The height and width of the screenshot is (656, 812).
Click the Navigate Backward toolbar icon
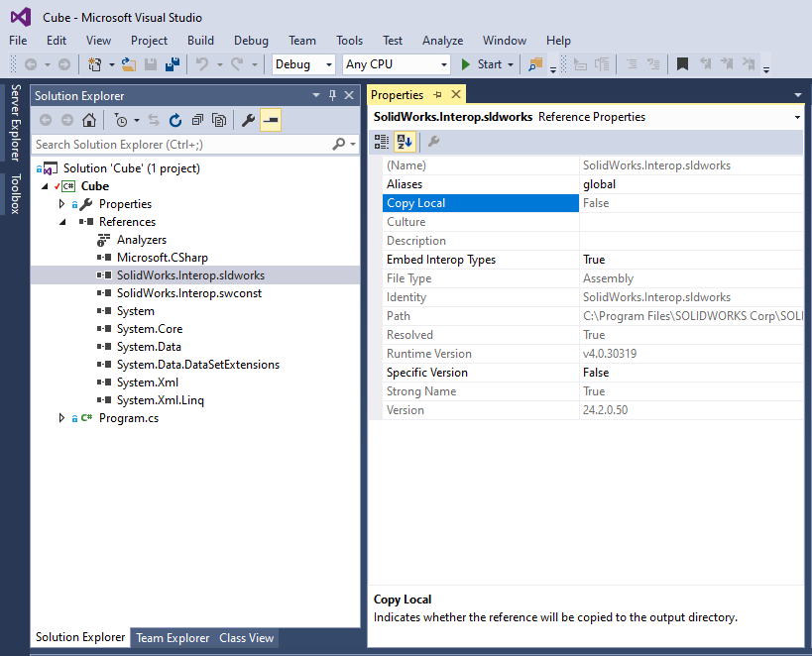[31, 64]
